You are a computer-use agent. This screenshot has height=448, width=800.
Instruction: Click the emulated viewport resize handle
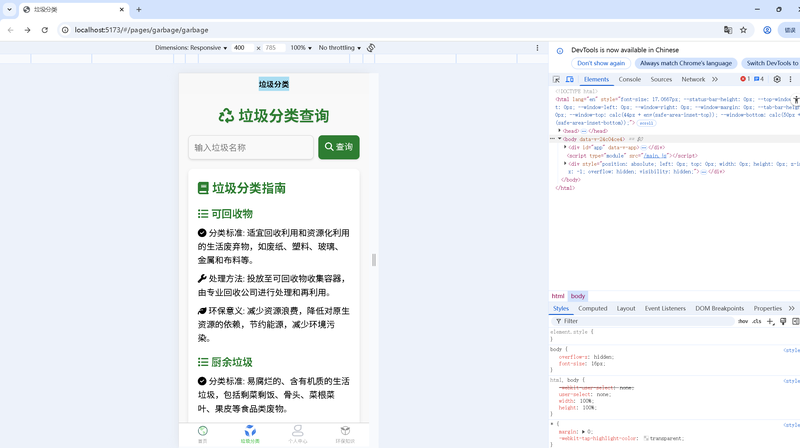pyautogui.click(x=374, y=260)
